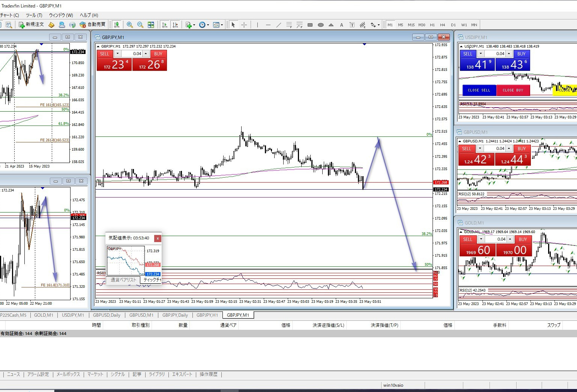Open the ツール (T) menu
This screenshot has width=577, height=392.
click(34, 15)
